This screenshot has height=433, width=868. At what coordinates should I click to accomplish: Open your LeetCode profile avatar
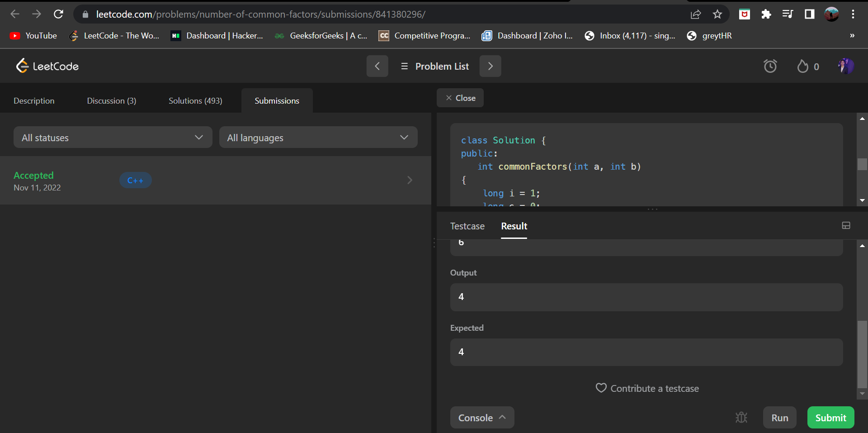tap(846, 66)
